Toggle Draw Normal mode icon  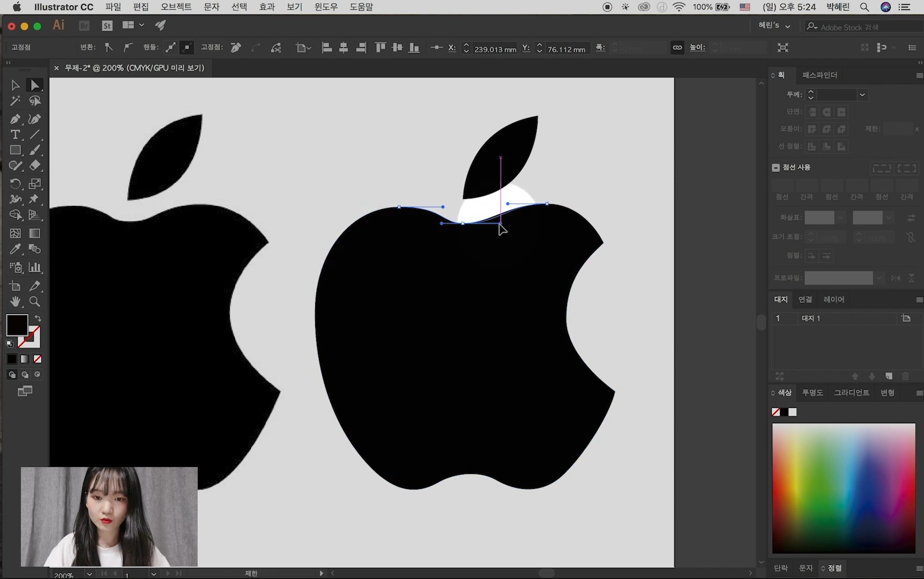[x=12, y=375]
